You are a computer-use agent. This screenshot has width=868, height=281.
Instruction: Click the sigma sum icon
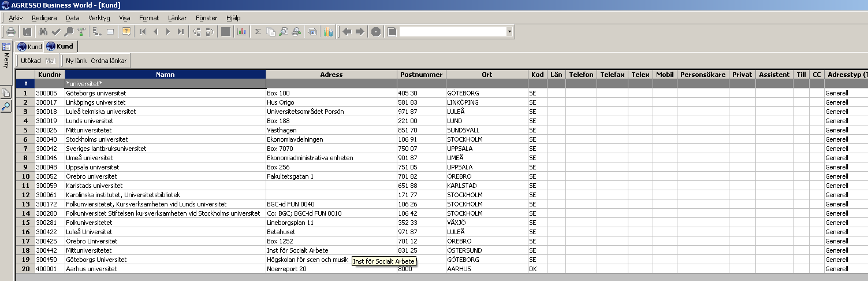[x=258, y=31]
